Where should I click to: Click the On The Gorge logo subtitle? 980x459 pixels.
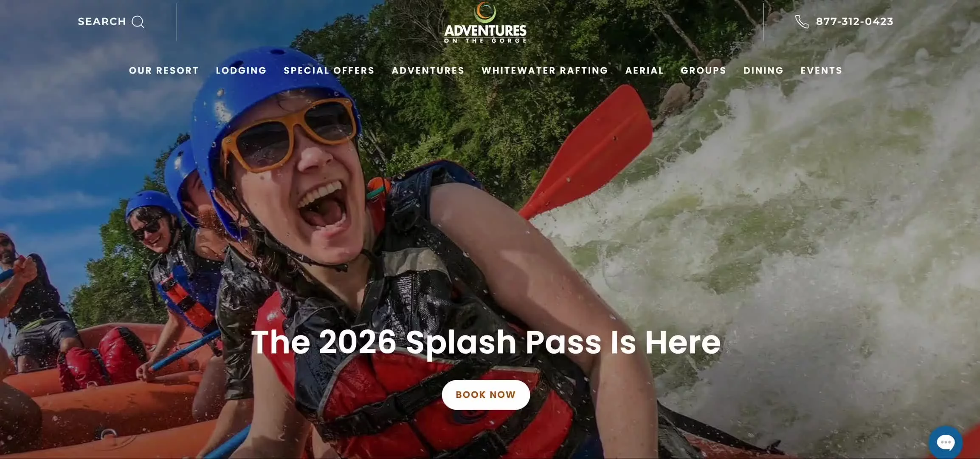tap(485, 41)
